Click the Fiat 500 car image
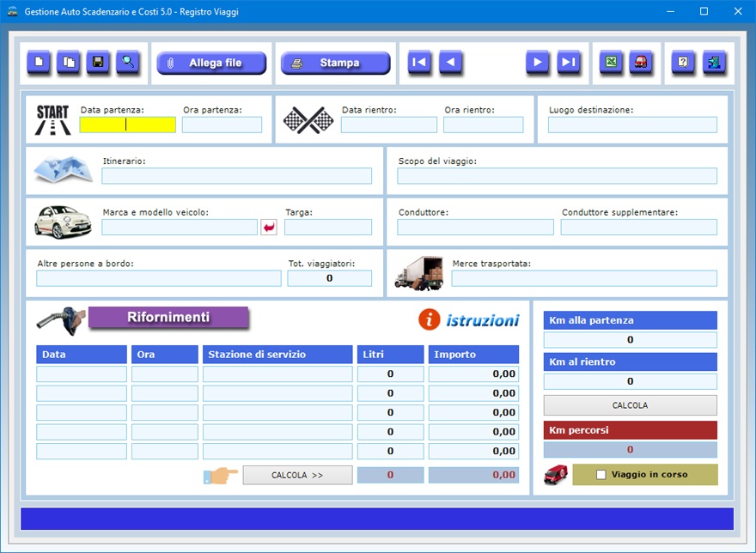Image resolution: width=756 pixels, height=553 pixels. click(64, 222)
